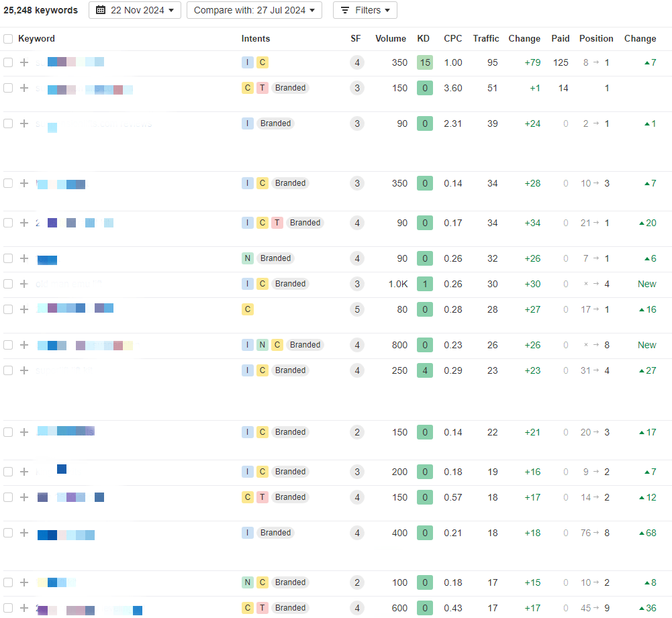The image size is (672, 618).
Task: Click the SF badge showing 5
Action: (357, 309)
